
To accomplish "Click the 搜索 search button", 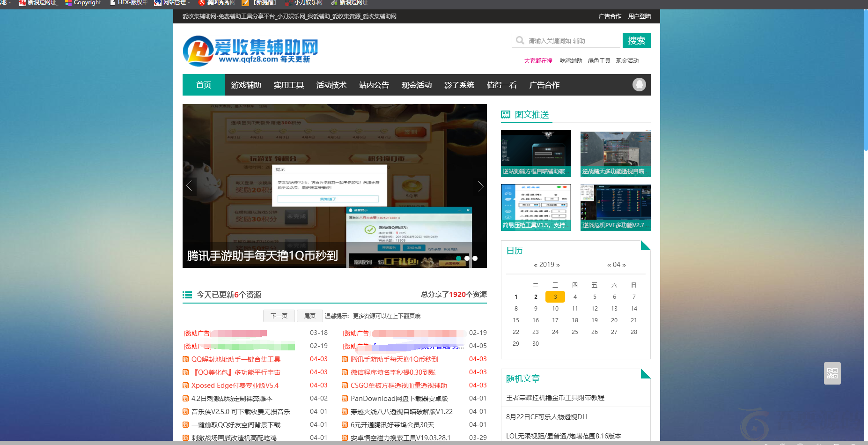I will point(636,40).
